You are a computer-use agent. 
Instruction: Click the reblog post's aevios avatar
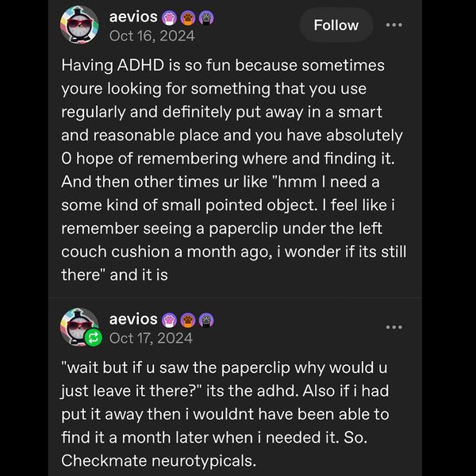point(79,325)
